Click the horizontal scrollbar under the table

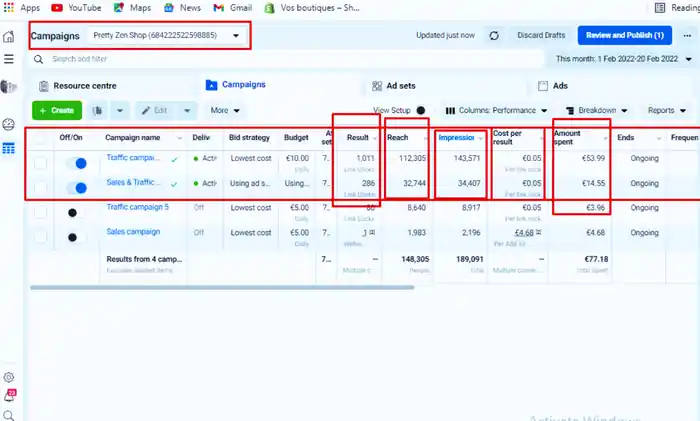(x=222, y=288)
